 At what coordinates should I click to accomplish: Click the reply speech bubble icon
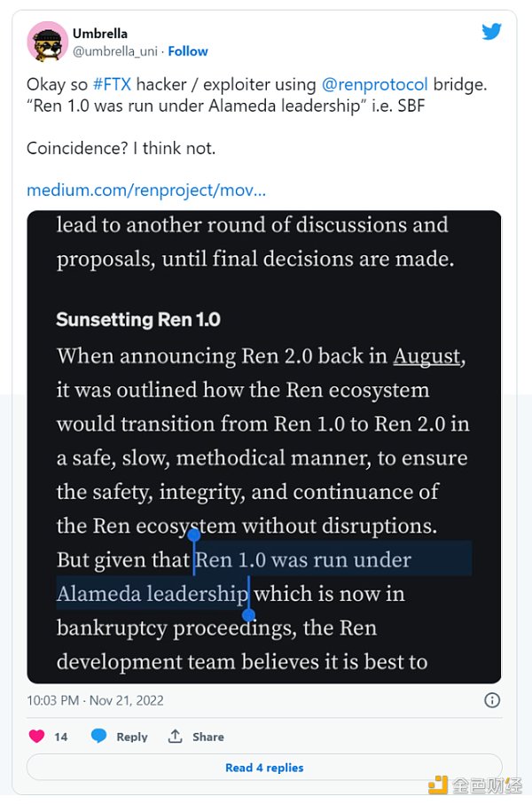(99, 736)
